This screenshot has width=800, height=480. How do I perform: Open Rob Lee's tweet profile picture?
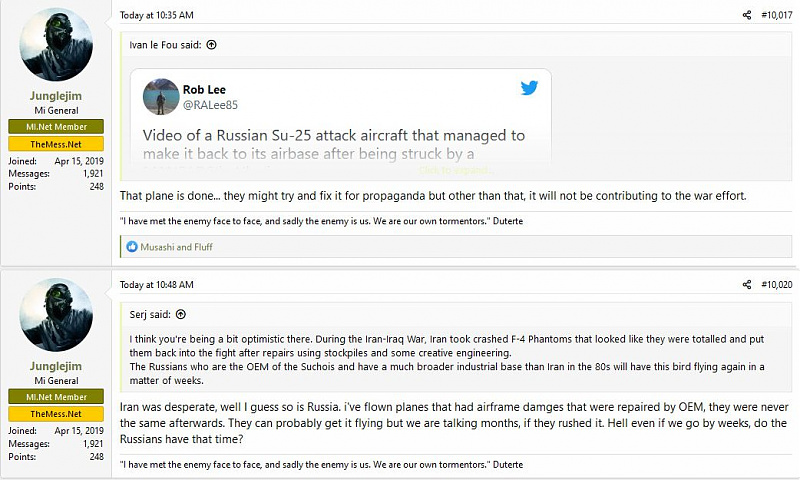[x=161, y=97]
